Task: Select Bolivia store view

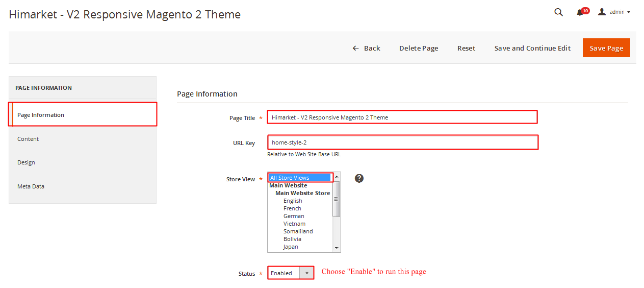Action: (x=292, y=239)
